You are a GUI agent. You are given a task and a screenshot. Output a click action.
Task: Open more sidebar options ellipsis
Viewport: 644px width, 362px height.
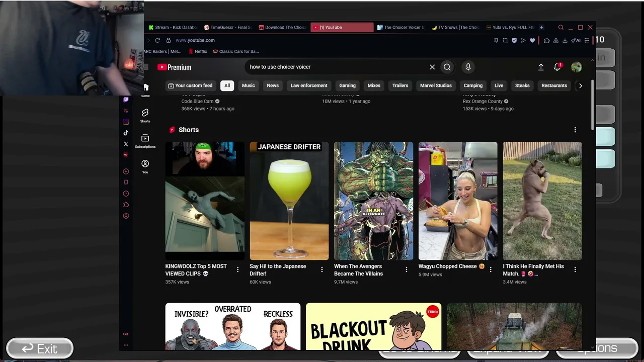[x=126, y=345]
